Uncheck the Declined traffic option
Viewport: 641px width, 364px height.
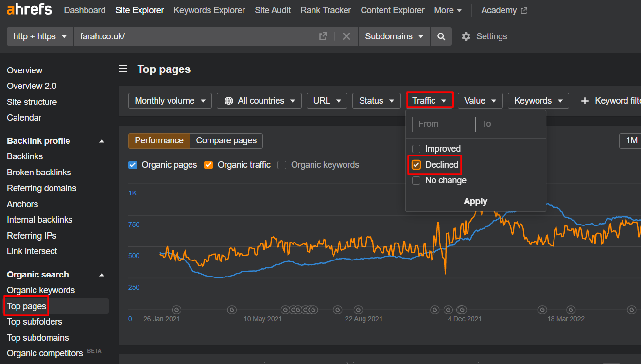tap(416, 165)
